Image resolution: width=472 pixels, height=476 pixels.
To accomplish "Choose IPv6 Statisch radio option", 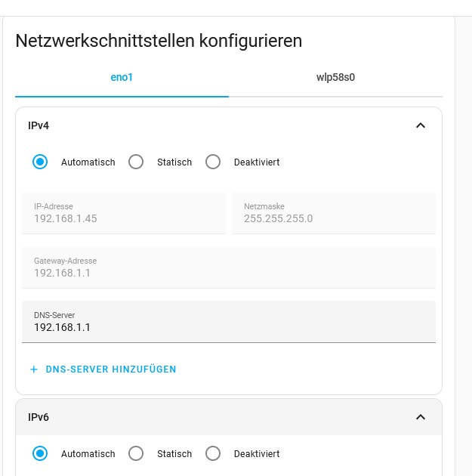I will pyautogui.click(x=136, y=454).
